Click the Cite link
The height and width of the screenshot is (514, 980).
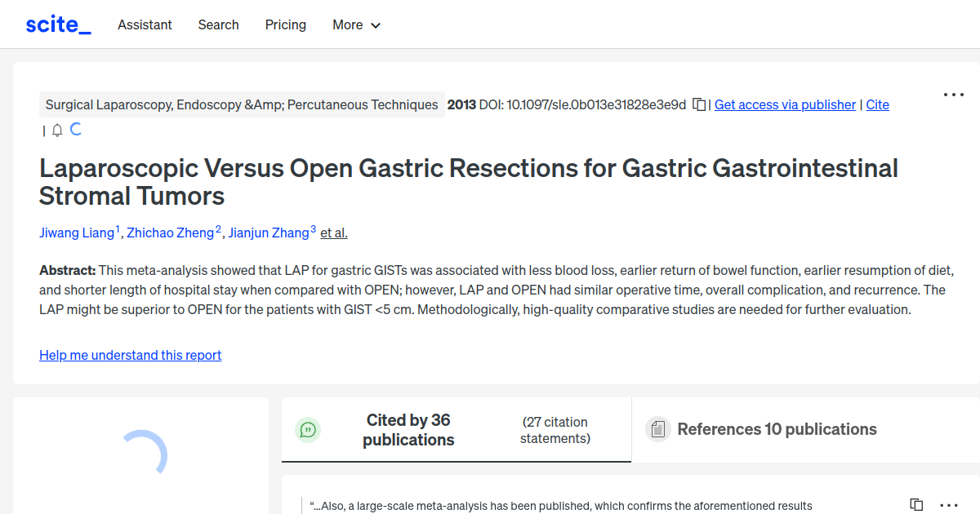(877, 104)
